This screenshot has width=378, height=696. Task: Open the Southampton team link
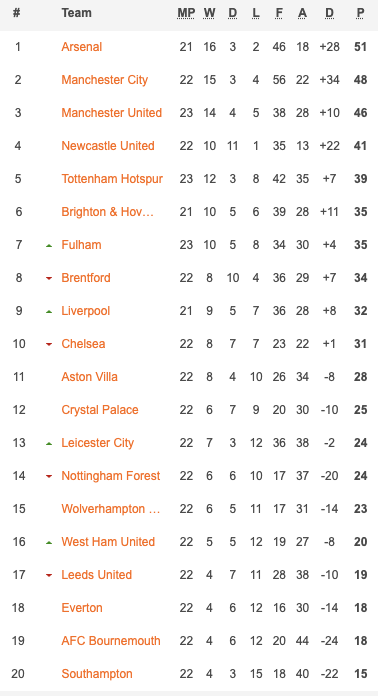click(97, 674)
